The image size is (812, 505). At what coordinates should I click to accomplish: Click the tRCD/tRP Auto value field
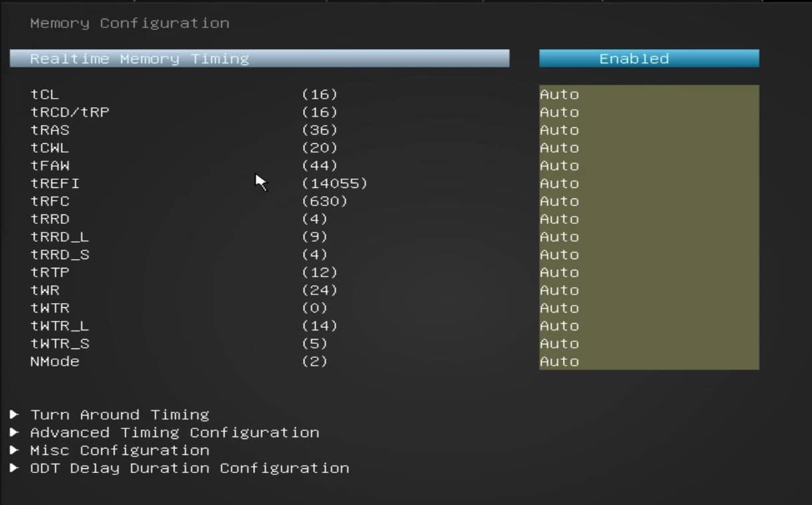(648, 113)
